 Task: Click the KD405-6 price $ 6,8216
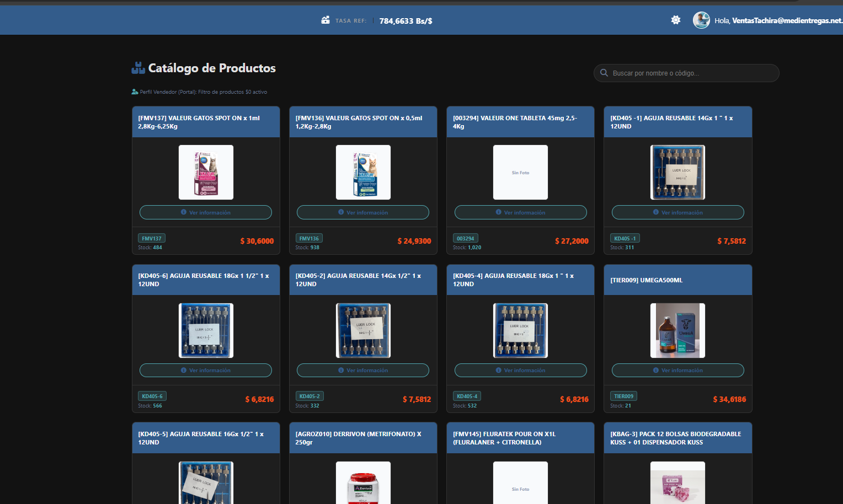(259, 399)
